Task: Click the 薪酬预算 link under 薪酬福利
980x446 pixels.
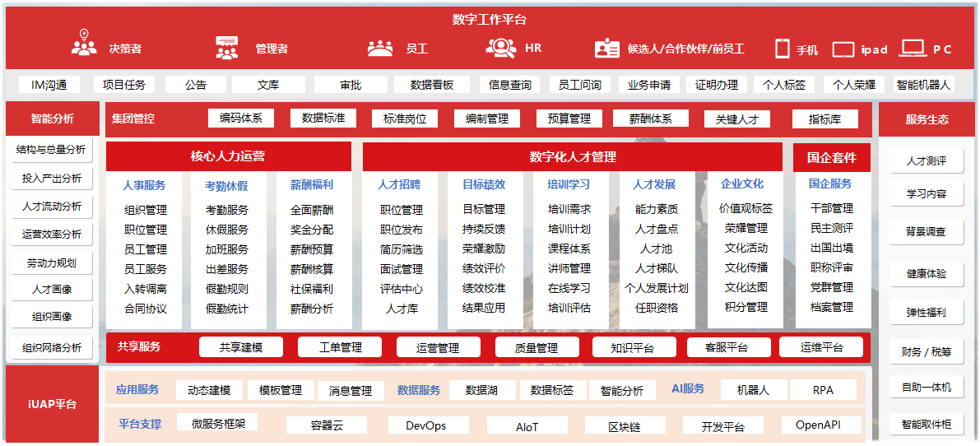Action: point(311,249)
